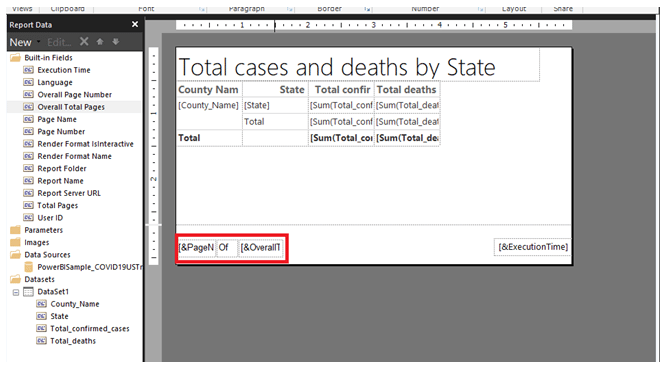The height and width of the screenshot is (369, 668).
Task: Collapse the DataSet1 node
Action: coord(16,293)
